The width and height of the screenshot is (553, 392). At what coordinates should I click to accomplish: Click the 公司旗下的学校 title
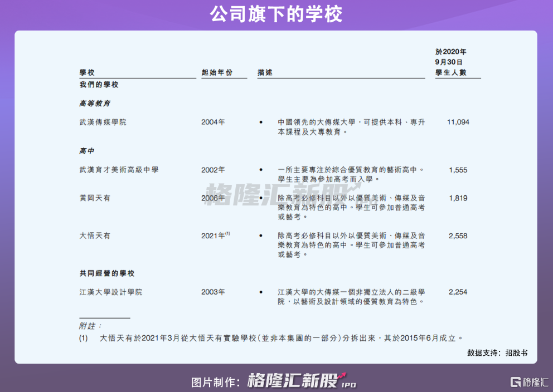tap(276, 14)
